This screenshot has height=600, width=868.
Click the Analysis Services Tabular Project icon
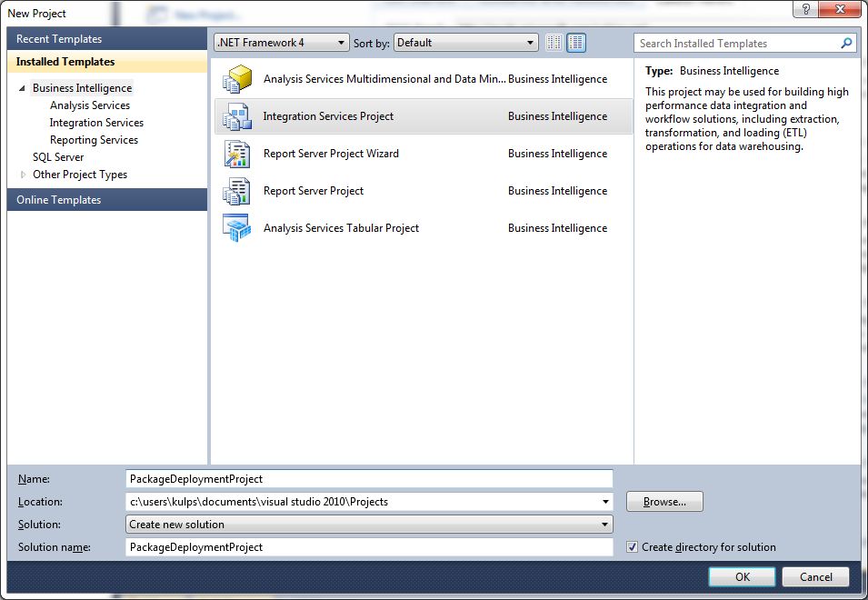click(x=237, y=227)
